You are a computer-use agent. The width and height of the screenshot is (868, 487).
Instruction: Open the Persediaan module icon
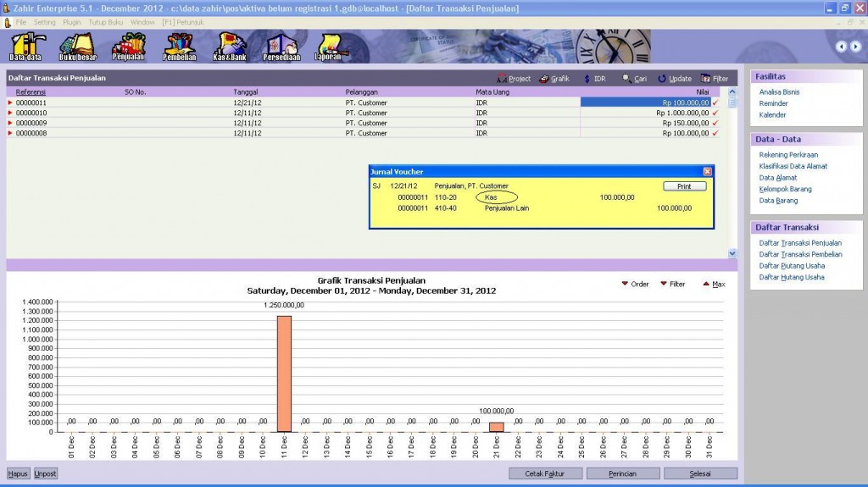(x=281, y=46)
